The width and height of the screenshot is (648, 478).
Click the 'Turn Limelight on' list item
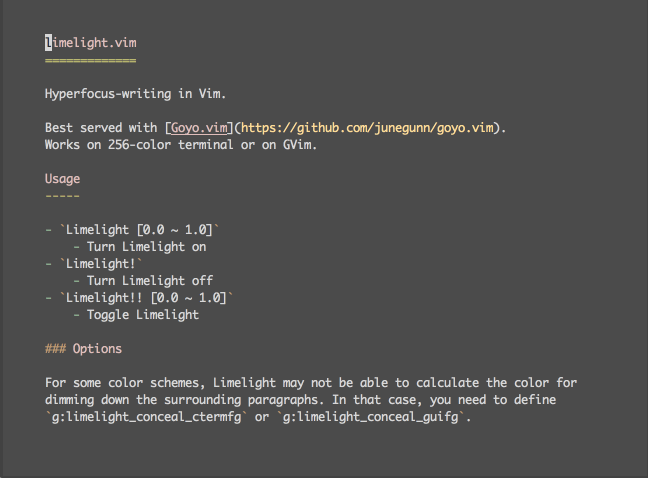point(146,247)
